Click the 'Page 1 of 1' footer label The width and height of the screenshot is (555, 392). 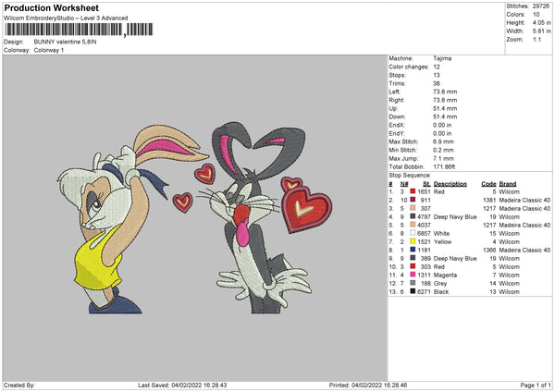click(x=536, y=386)
